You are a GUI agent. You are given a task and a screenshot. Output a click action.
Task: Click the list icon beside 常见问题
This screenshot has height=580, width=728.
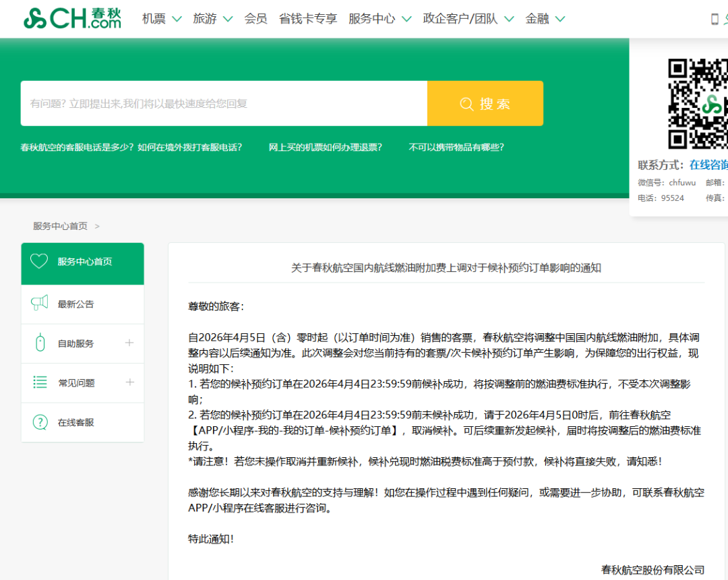(x=39, y=383)
